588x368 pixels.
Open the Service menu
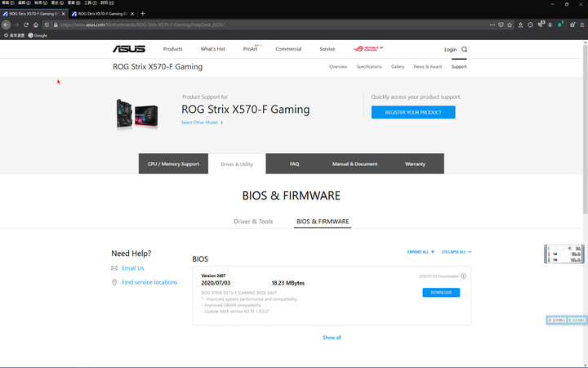[327, 49]
